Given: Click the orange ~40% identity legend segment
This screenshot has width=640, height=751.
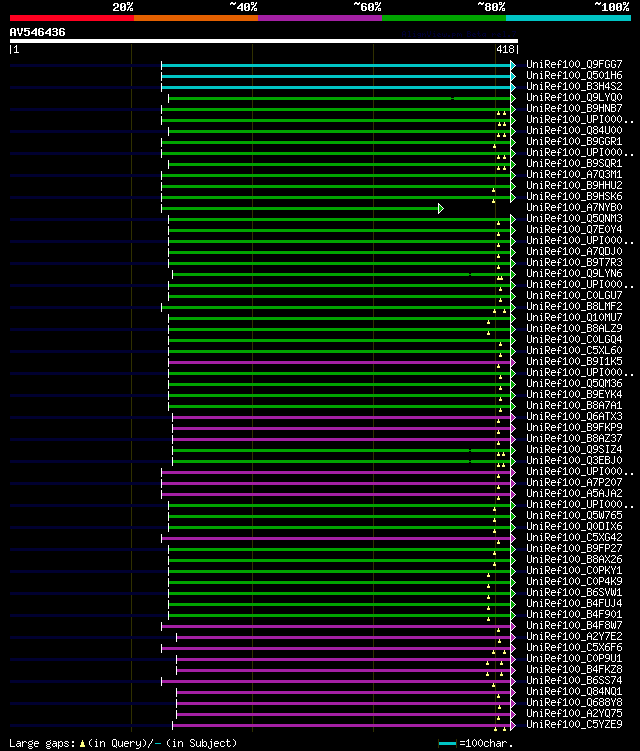Looking at the screenshot, I should [196, 18].
